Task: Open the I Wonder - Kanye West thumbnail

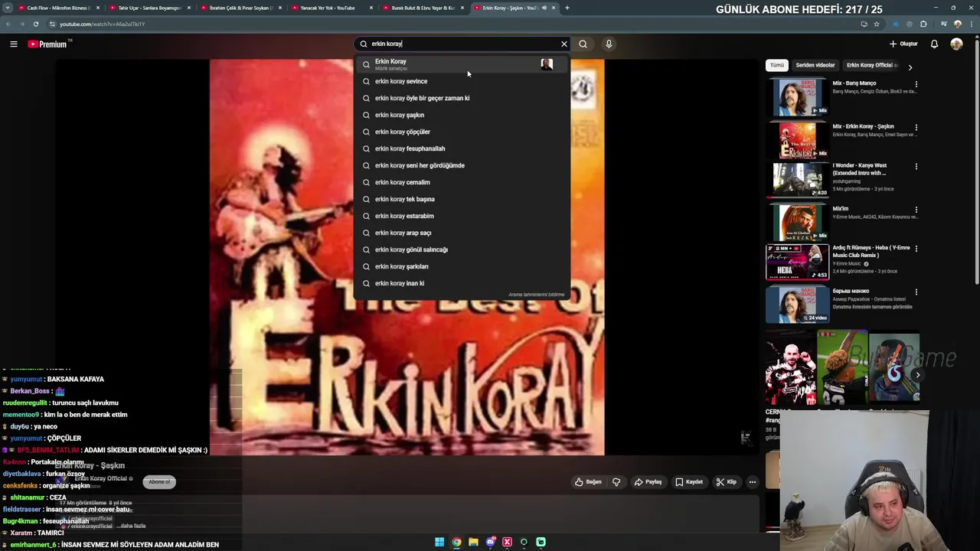Action: [798, 179]
